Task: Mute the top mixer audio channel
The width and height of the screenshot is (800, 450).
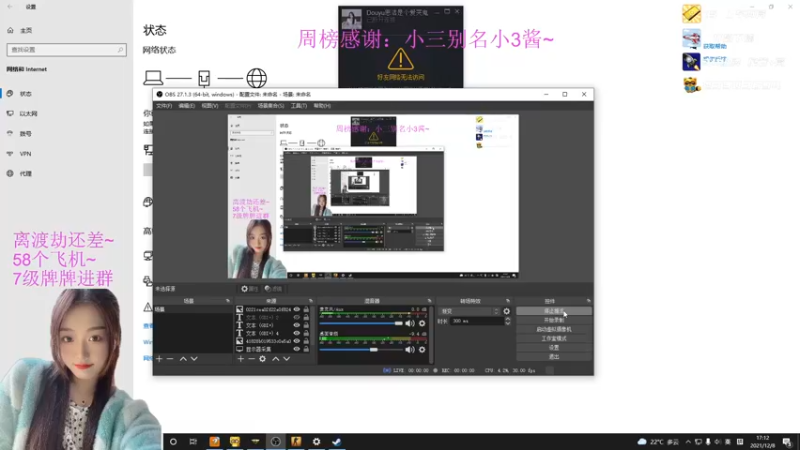Action: click(x=410, y=323)
